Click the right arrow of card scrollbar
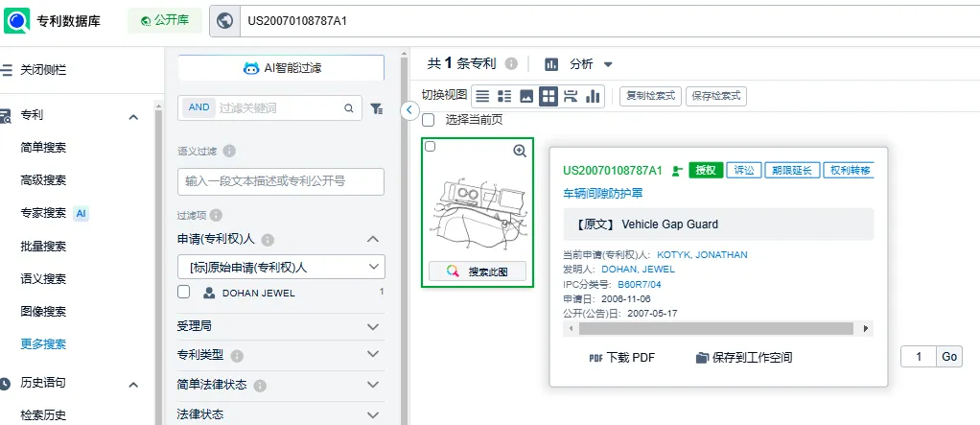Viewport: 980px width, 425px height. point(866,328)
